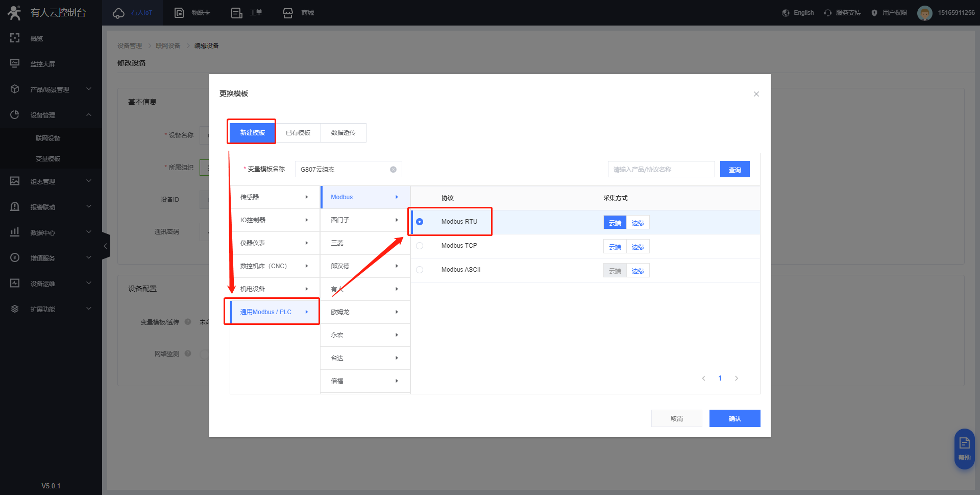Expand the 西门子 category
Viewport: 980px width, 495px height.
point(365,220)
